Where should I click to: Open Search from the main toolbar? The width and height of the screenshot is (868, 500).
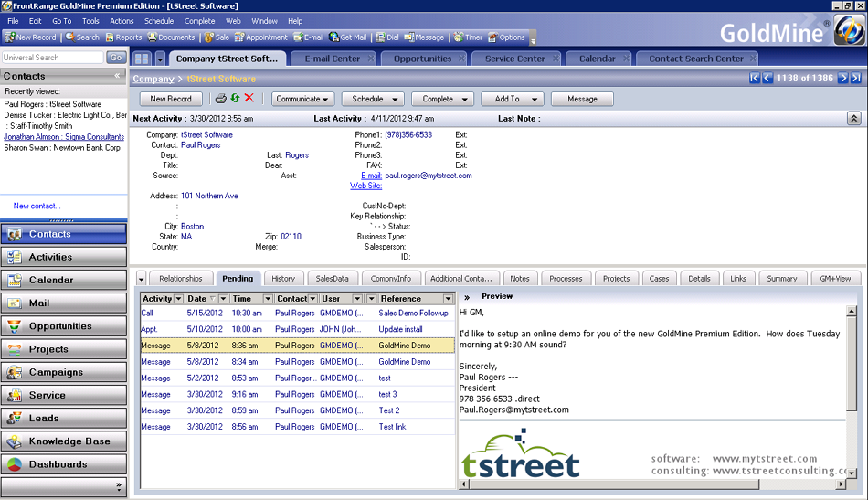[x=82, y=37]
